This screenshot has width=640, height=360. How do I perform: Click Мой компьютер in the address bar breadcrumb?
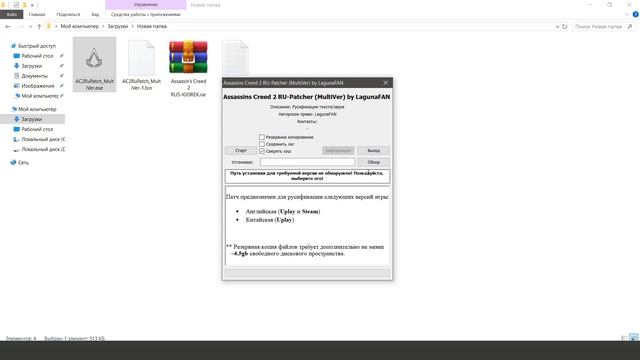(x=80, y=27)
